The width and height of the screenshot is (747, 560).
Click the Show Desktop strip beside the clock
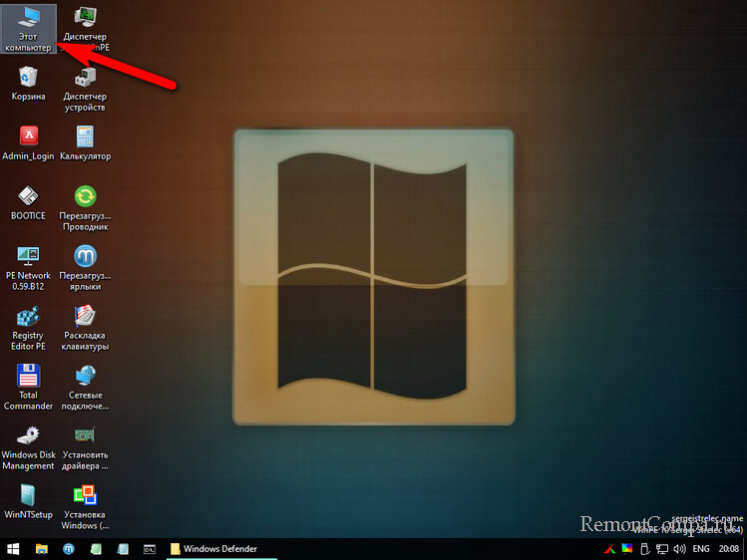(745, 549)
